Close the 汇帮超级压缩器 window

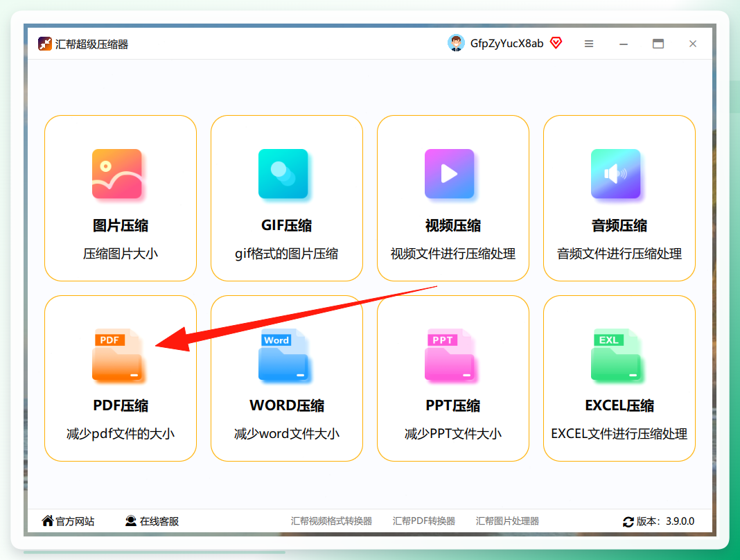click(693, 44)
